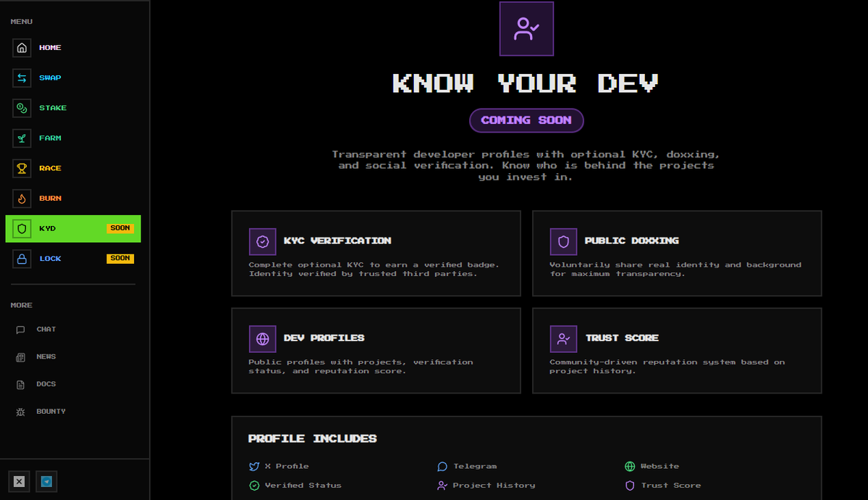Click the Dev Profiles card heading
This screenshot has height=500, width=868.
pos(324,338)
